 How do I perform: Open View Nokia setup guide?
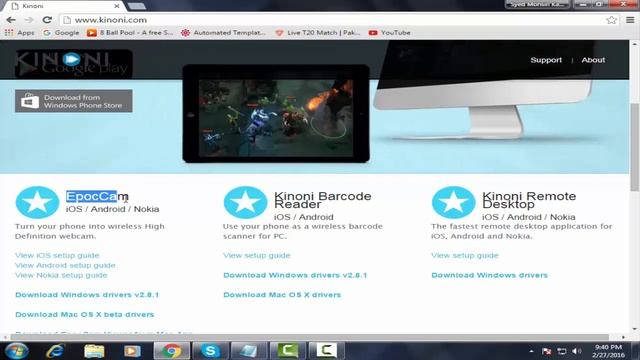tap(61, 275)
